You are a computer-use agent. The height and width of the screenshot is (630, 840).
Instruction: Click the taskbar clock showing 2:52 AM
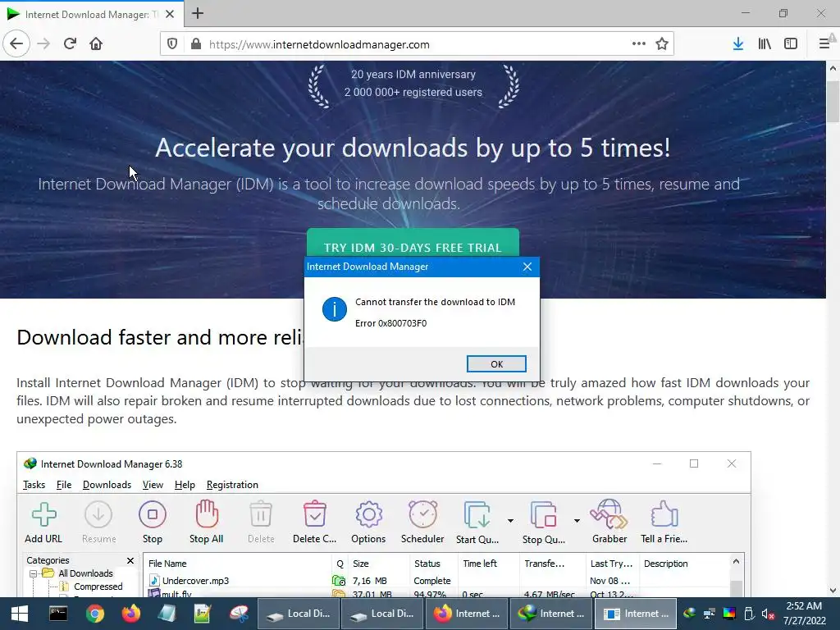[804, 614]
